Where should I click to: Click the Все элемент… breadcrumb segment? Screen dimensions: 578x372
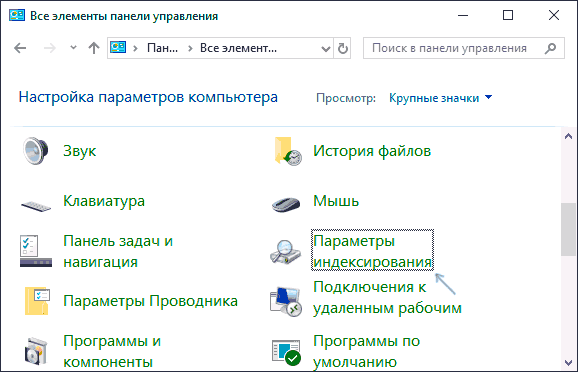238,48
